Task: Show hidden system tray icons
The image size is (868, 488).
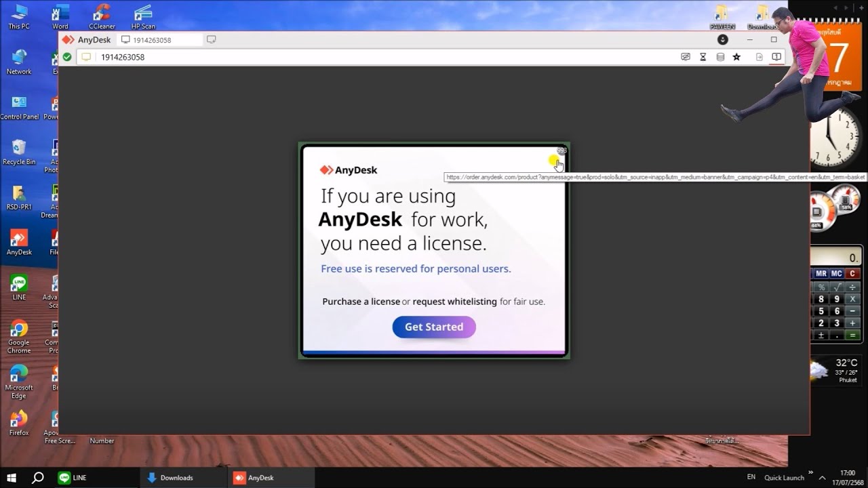Action: point(823,477)
